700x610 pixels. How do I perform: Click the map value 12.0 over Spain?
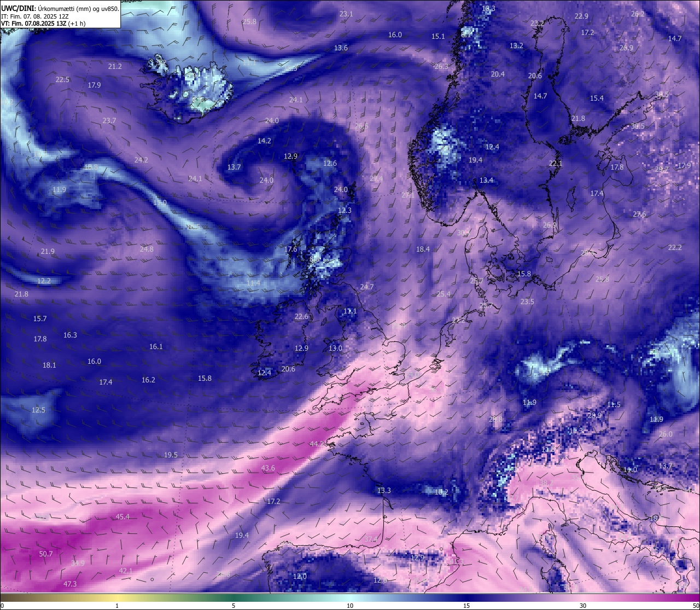coord(300,576)
